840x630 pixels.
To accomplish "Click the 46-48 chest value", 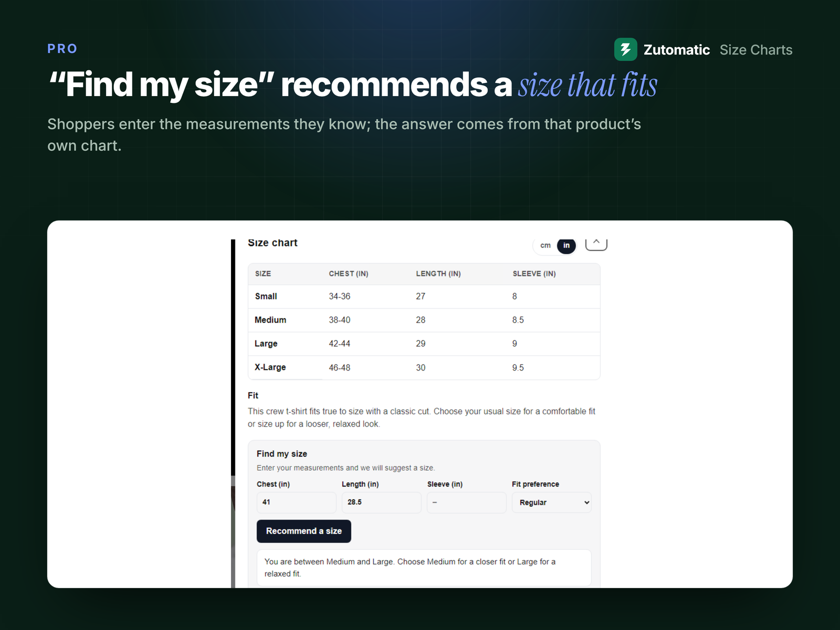I will tap(340, 367).
